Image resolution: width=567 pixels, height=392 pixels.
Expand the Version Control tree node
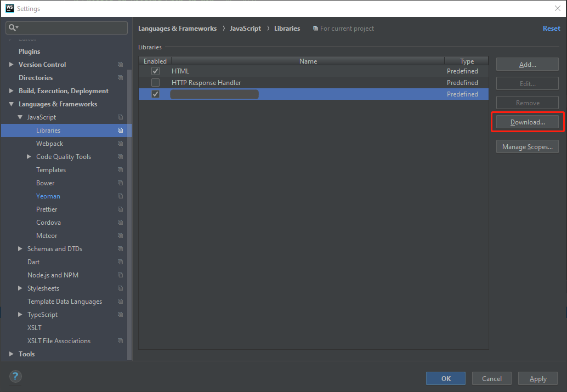tap(11, 64)
